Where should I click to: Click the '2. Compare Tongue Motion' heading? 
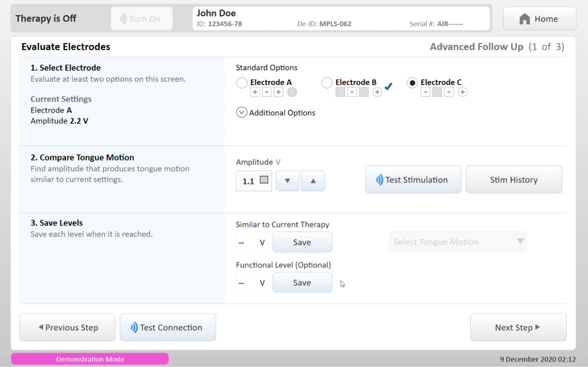[x=82, y=157]
